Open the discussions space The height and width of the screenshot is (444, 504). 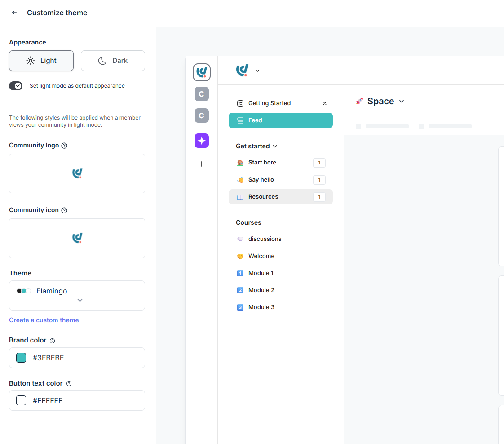[281, 239]
